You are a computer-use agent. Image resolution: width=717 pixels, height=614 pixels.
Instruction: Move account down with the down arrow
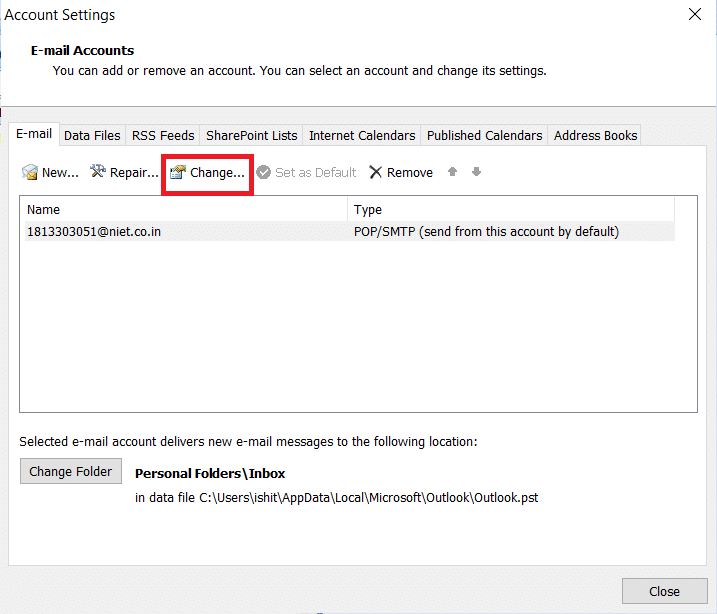pyautogui.click(x=476, y=172)
